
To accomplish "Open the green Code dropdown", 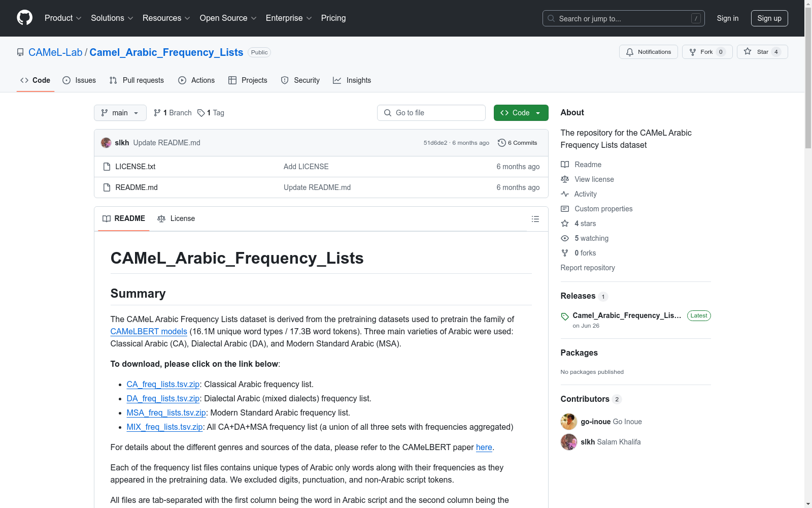I will 521,113.
